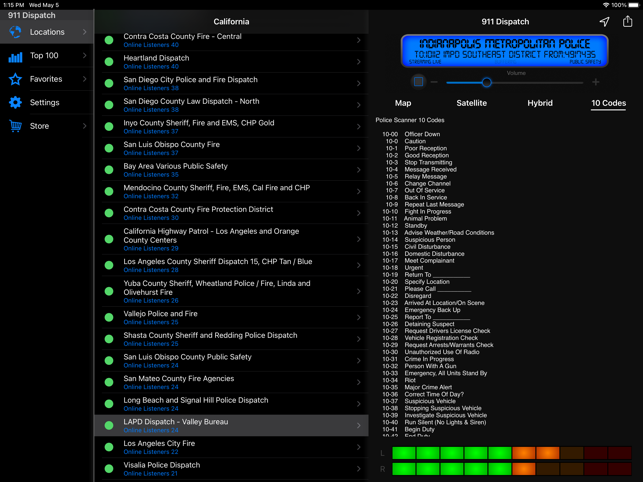Expand Favorites chevron in sidebar
Image resolution: width=643 pixels, height=482 pixels.
point(84,79)
